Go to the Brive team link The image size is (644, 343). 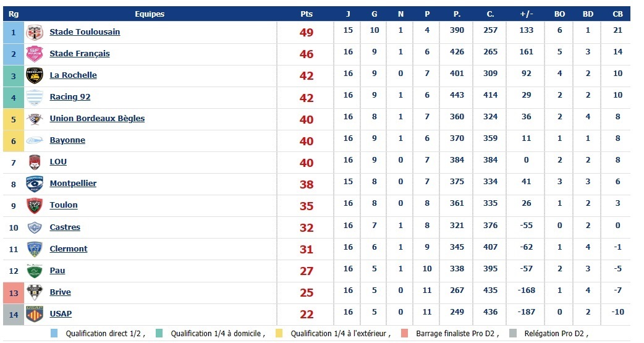pyautogui.click(x=60, y=292)
